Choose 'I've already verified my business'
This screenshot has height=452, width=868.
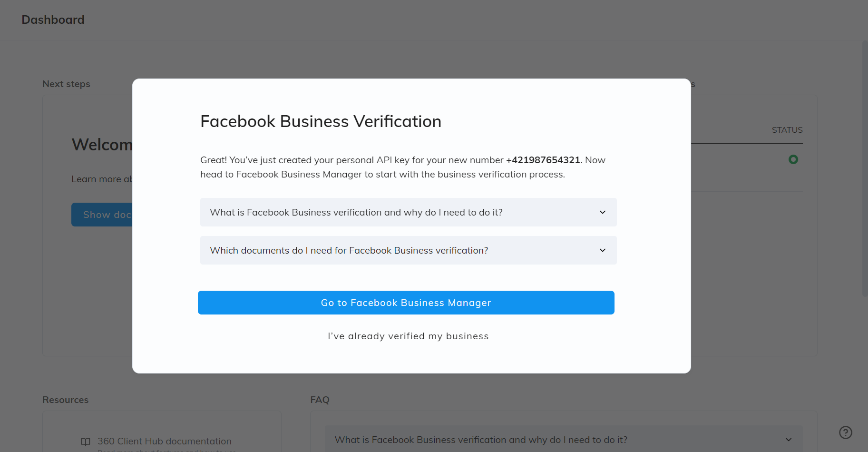coord(408,336)
